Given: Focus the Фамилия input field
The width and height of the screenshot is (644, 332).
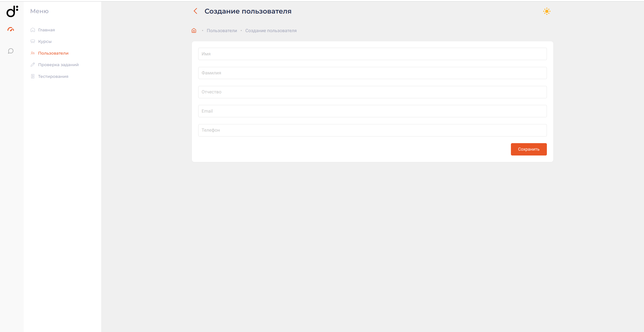Looking at the screenshot, I should 372,73.
